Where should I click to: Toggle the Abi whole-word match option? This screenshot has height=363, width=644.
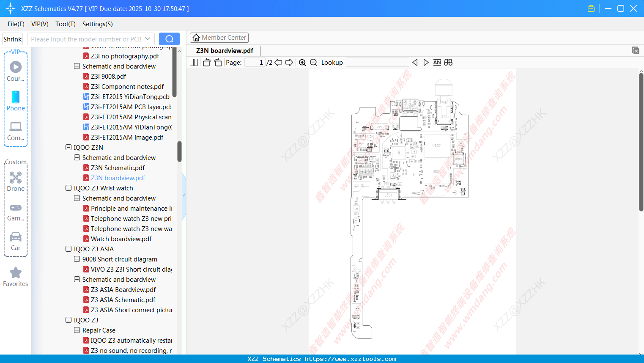[x=437, y=63]
